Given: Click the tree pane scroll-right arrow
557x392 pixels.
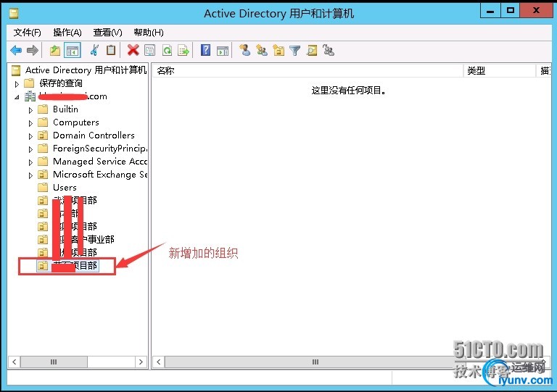Looking at the screenshot, I should pos(141,362).
